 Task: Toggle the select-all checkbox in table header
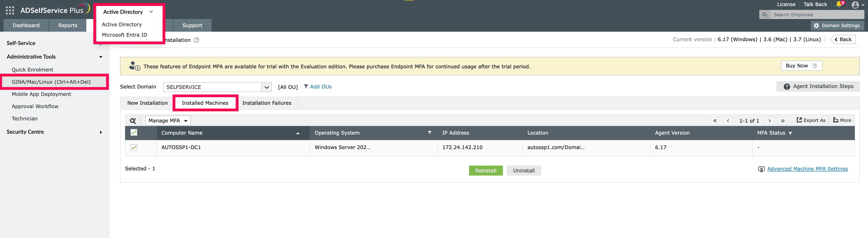134,132
